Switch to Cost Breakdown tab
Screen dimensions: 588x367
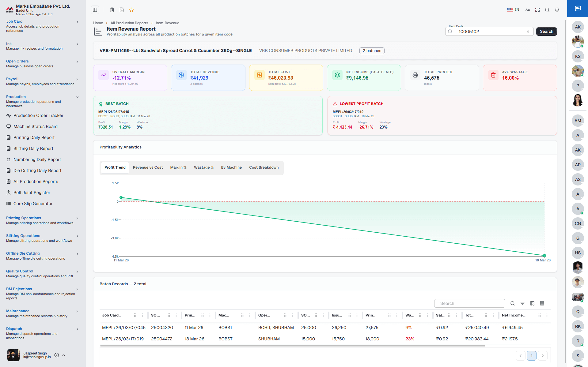point(264,167)
